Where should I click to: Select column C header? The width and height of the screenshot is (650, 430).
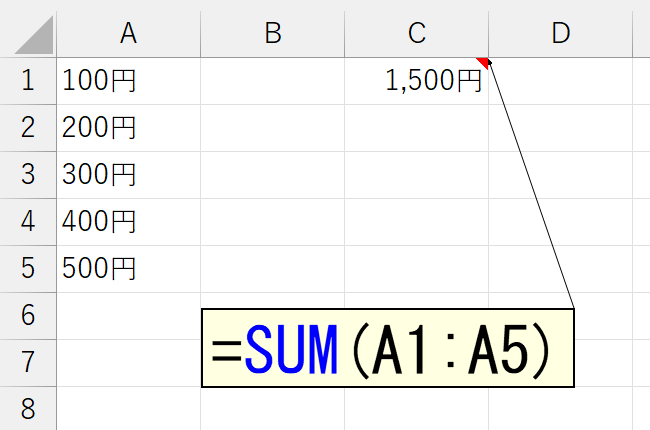(417, 34)
